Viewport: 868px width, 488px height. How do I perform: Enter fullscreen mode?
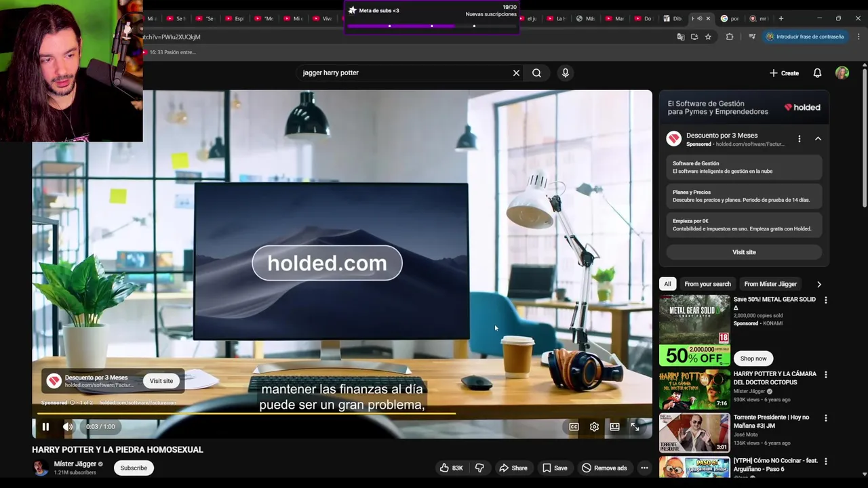tap(635, 426)
